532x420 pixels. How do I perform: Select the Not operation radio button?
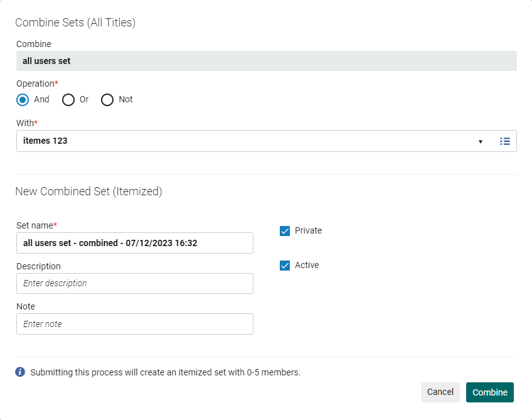click(107, 100)
